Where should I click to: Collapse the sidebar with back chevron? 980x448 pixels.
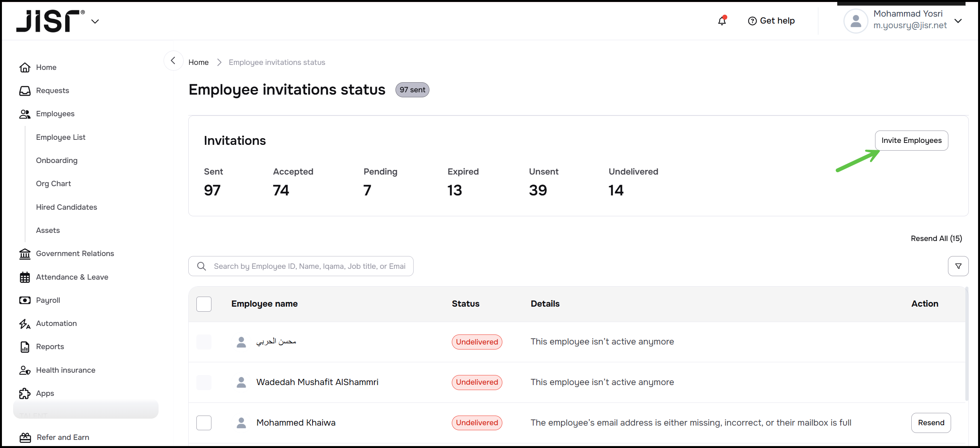[173, 61]
